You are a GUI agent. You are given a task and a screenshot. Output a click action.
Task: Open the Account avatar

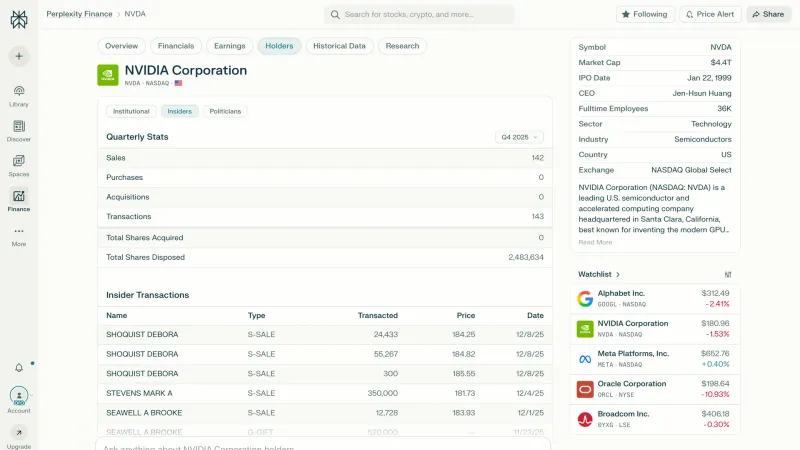click(x=19, y=395)
